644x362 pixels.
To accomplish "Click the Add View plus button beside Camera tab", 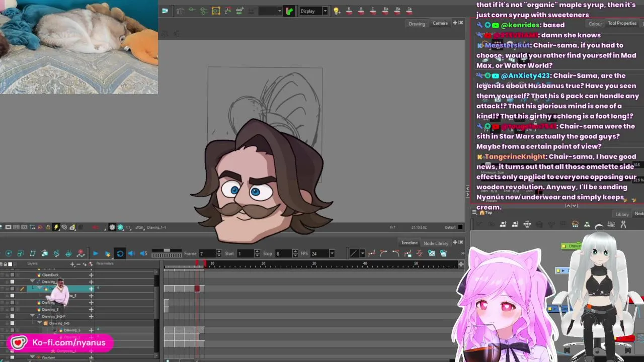I will pyautogui.click(x=455, y=23).
